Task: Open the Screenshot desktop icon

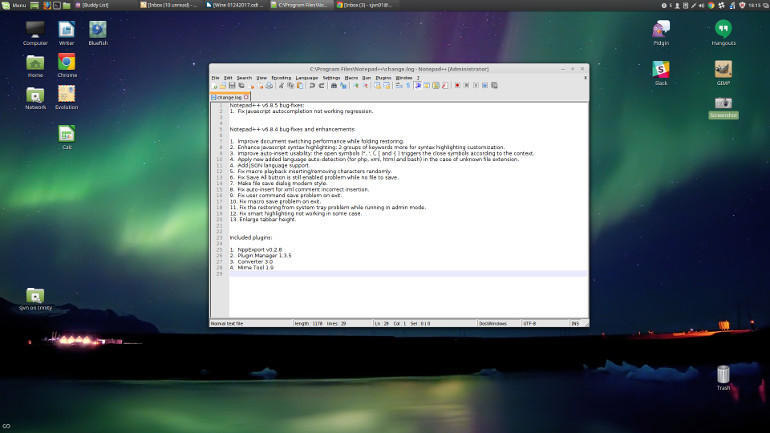Action: click(723, 108)
